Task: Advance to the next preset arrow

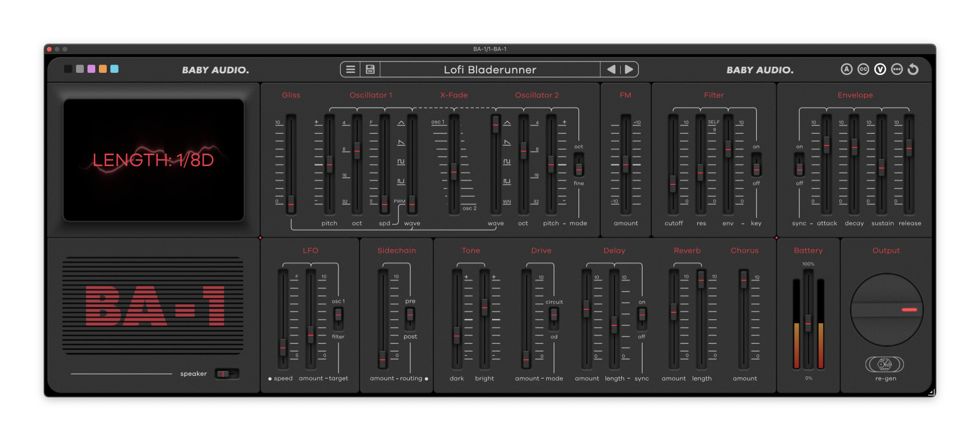Action: pos(629,69)
